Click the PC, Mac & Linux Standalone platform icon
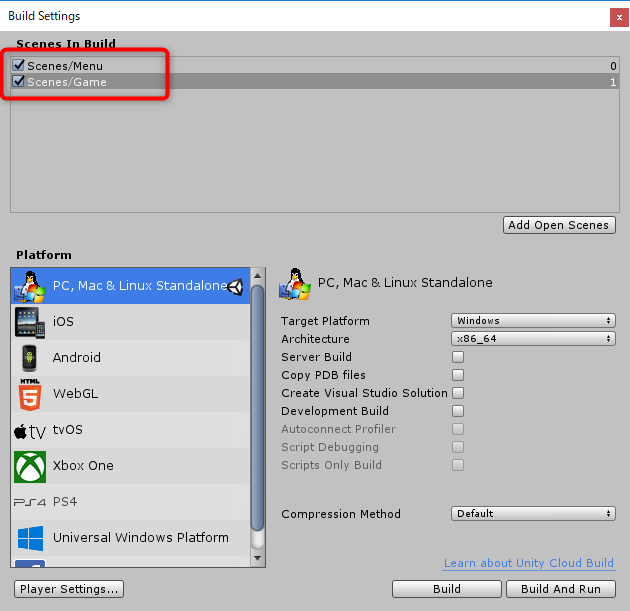630x611 pixels. click(30, 286)
